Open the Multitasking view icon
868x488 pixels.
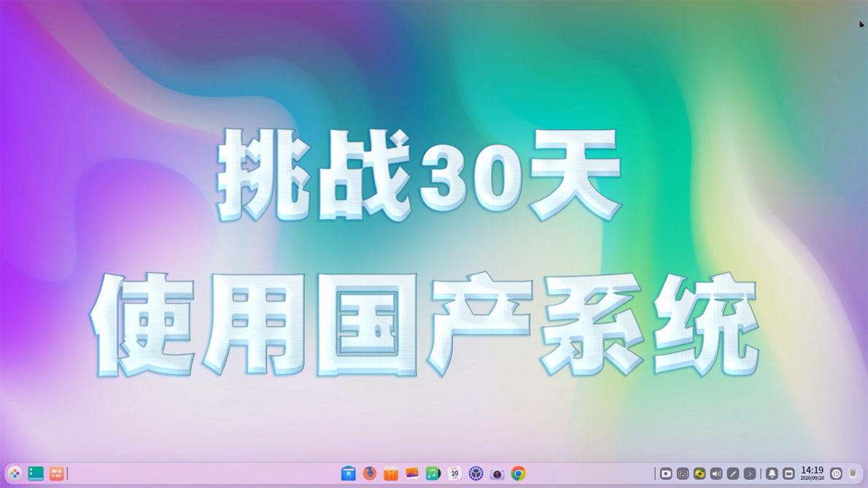(35, 473)
